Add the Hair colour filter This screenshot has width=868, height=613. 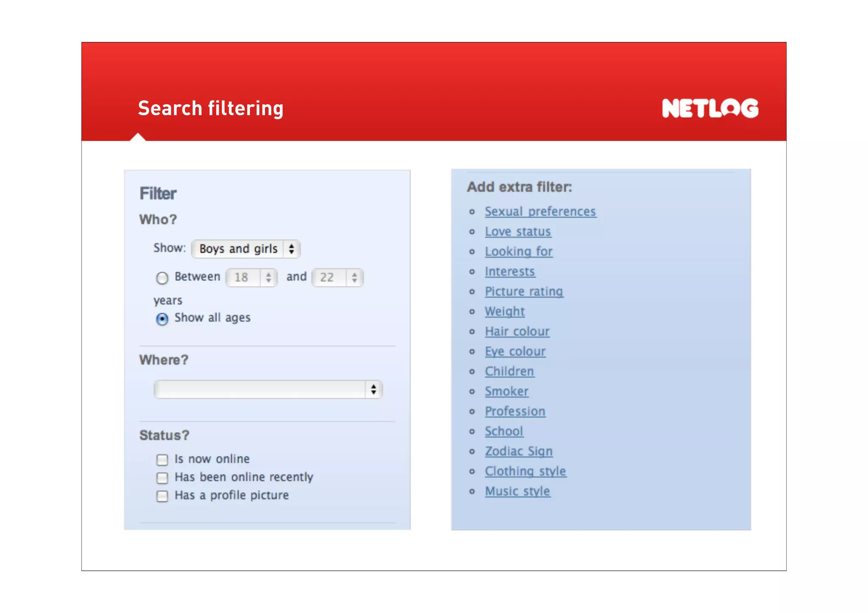coord(517,331)
